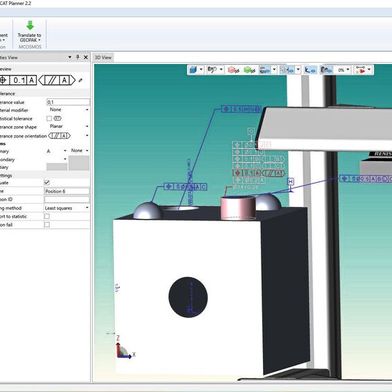Screen dimensions: 392x392
Task: Click the pink cylinder on the block
Action: click(238, 208)
